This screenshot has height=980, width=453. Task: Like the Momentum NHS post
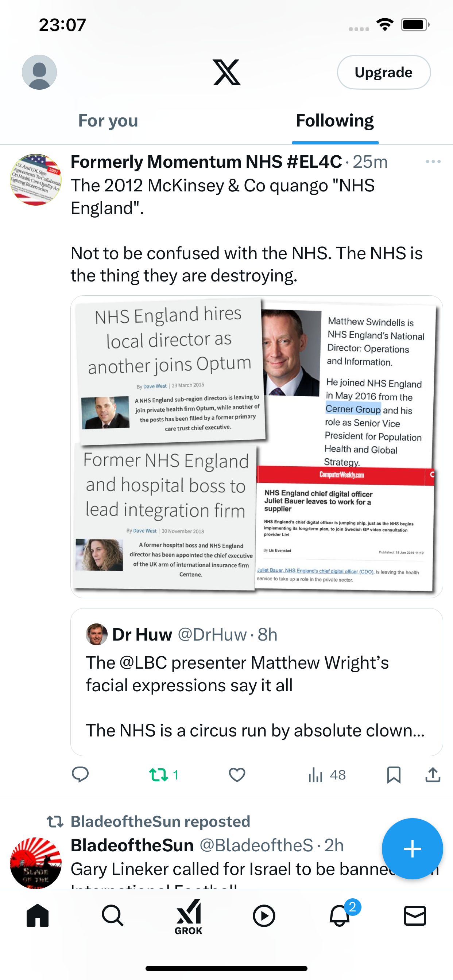[237, 775]
